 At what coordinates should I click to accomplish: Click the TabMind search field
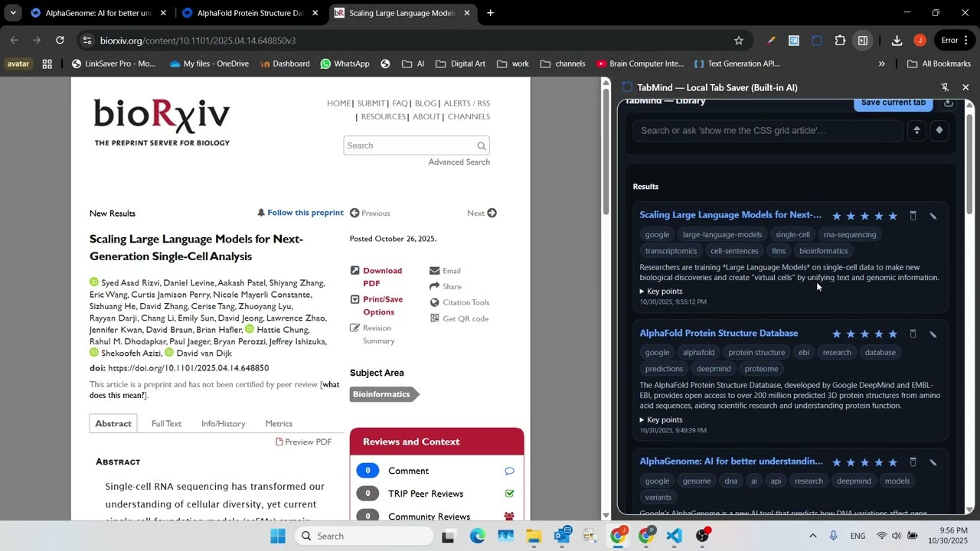click(x=768, y=130)
